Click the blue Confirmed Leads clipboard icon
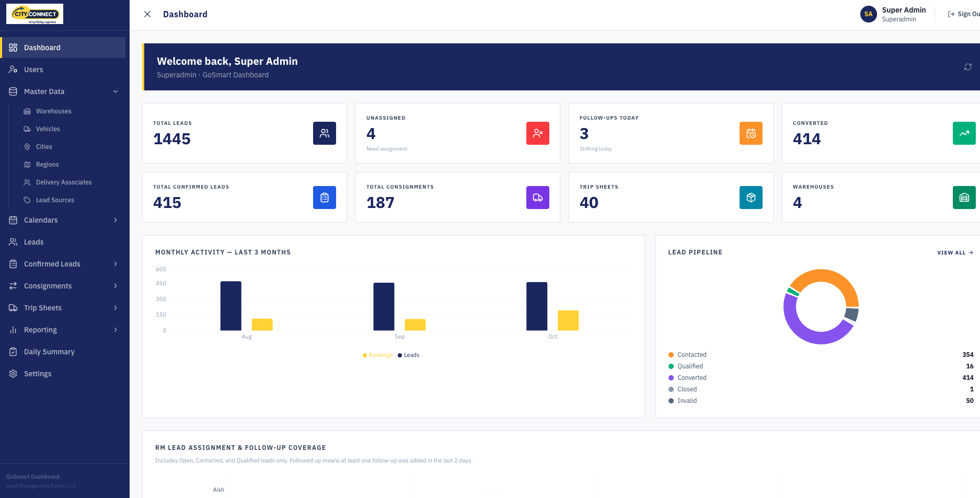The image size is (980, 498). click(325, 198)
